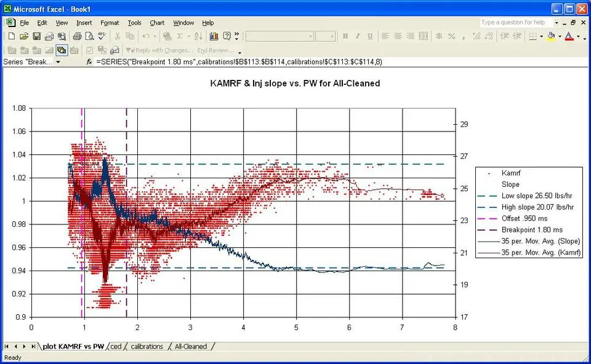Go to first sheet tab arrow
Screen dimensions: 591x364
coord(6,346)
